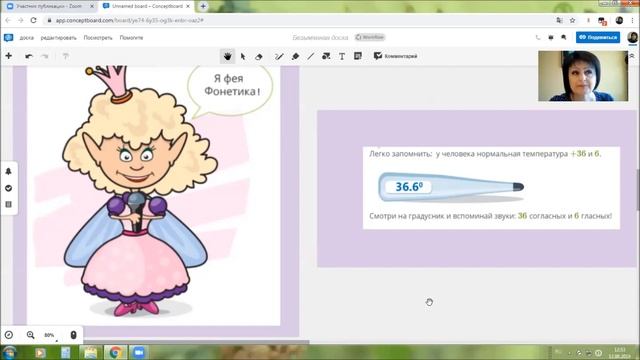Screen dimensions: 640x360
Task: Open the translate page icon
Action: pyautogui.click(x=559, y=20)
